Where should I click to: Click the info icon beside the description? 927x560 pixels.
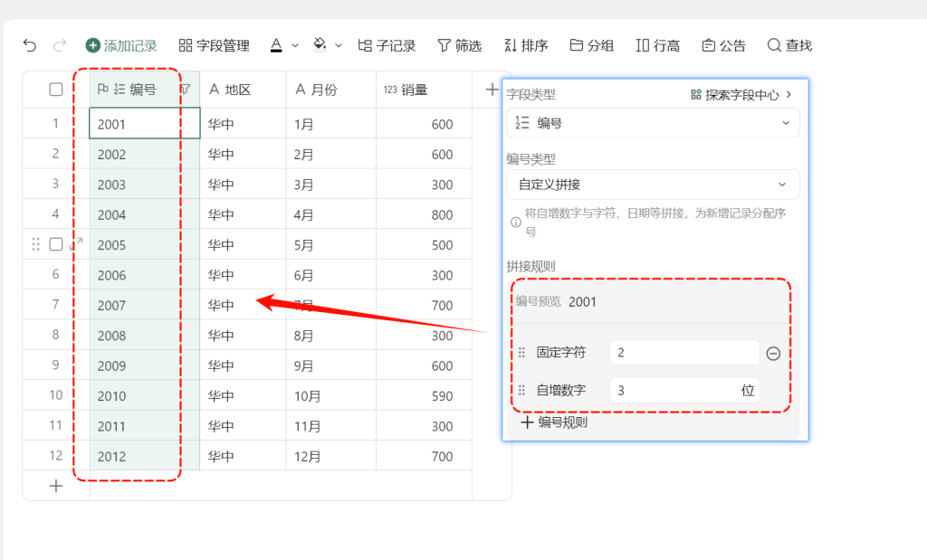pyautogui.click(x=515, y=223)
